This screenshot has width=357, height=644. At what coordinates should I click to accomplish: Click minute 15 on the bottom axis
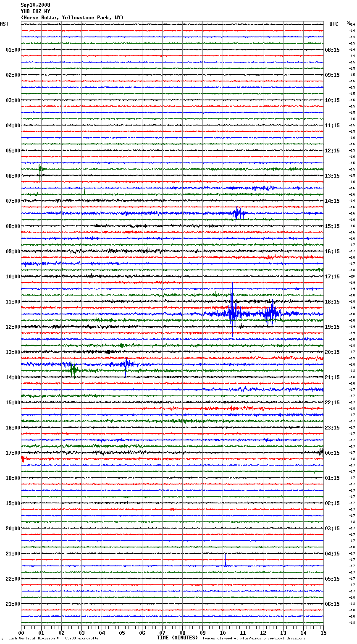point(323,633)
